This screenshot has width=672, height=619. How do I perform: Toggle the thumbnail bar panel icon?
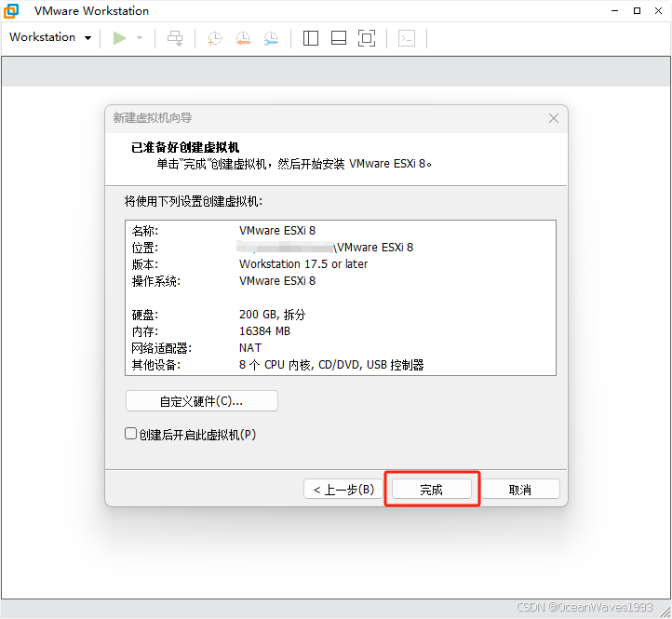point(339,38)
